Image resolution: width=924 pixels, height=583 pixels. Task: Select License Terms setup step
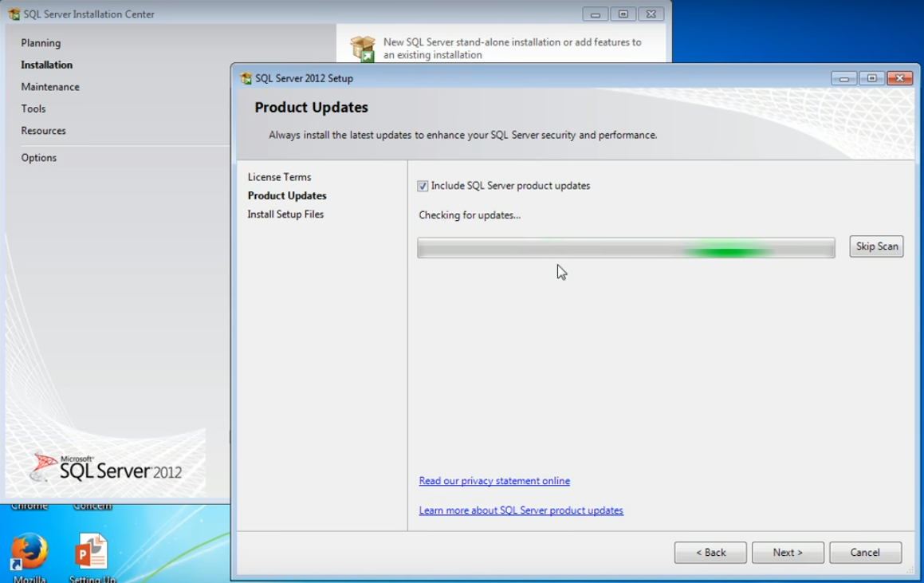(279, 177)
